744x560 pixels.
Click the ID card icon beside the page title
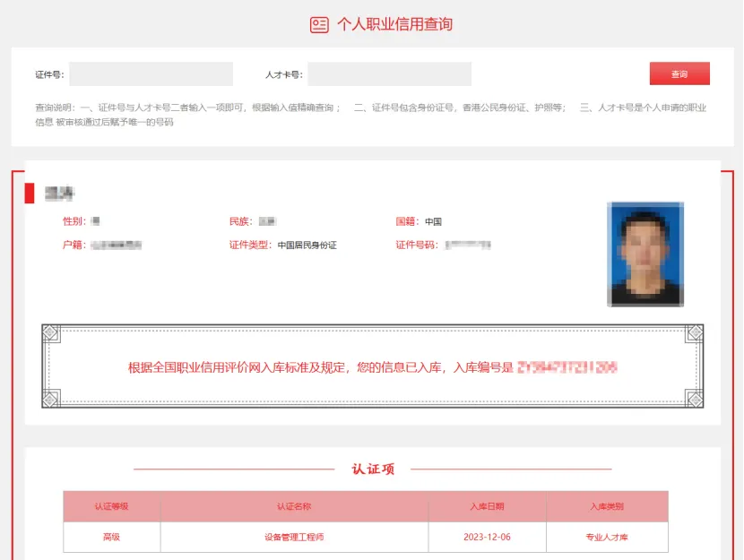(x=319, y=25)
